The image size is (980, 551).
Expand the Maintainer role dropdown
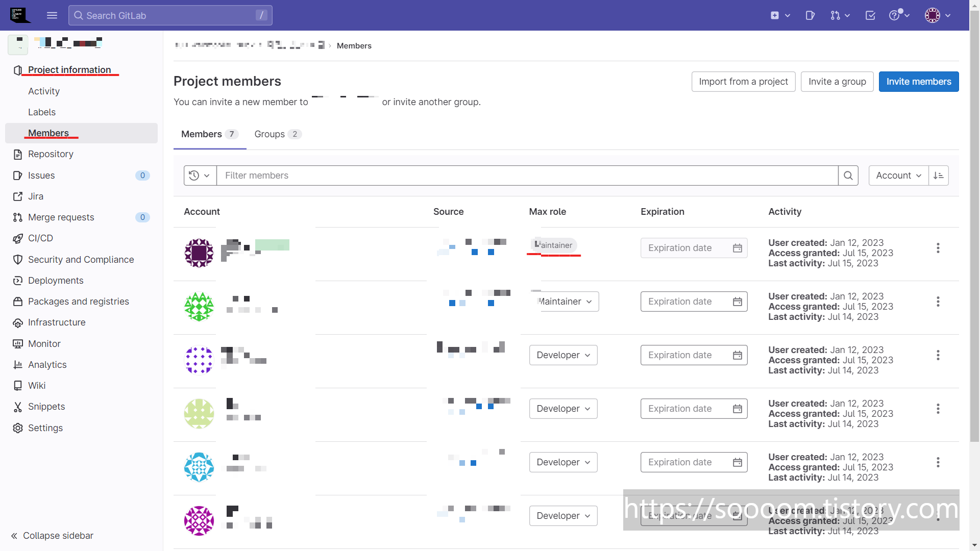(565, 302)
